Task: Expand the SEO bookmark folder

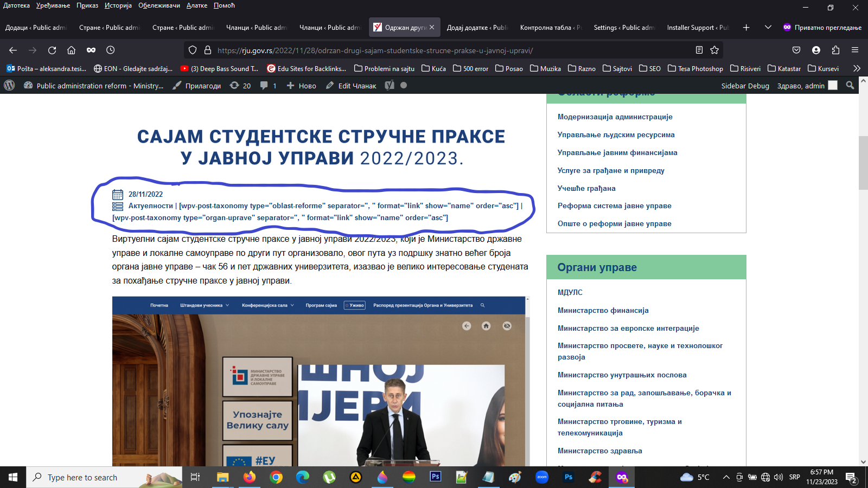Action: coord(649,68)
